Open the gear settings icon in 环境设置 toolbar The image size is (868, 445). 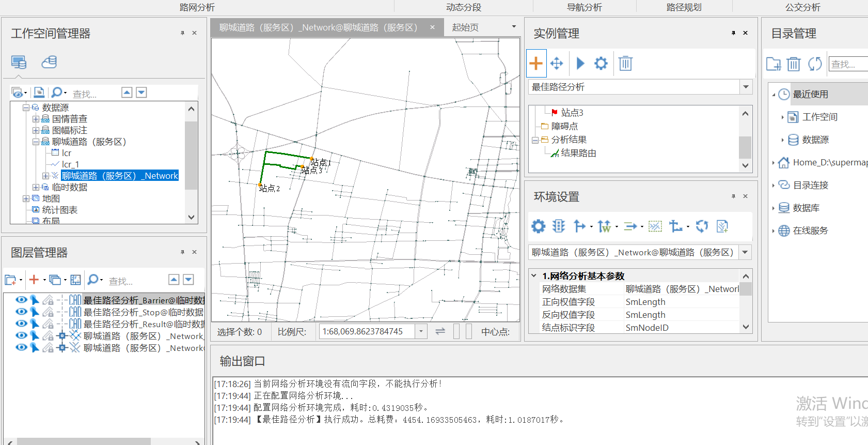tap(538, 226)
